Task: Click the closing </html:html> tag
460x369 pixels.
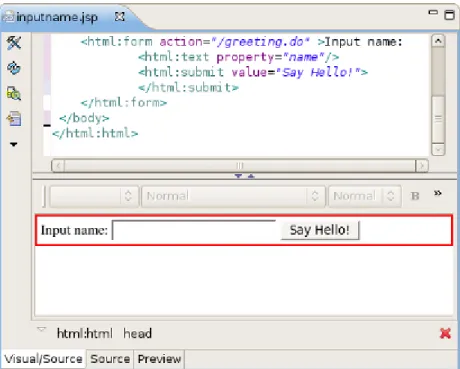Action: point(95,133)
